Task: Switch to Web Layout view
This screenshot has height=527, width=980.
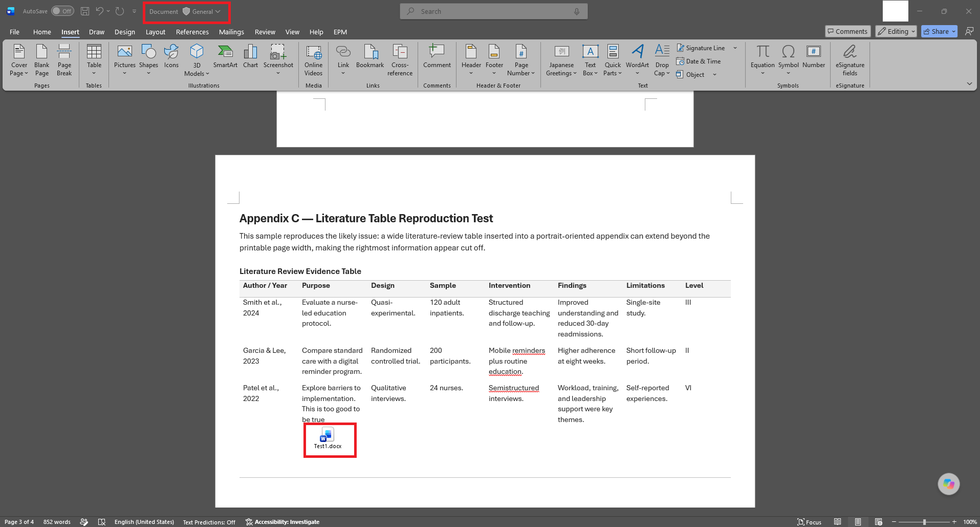Action: tap(879, 522)
